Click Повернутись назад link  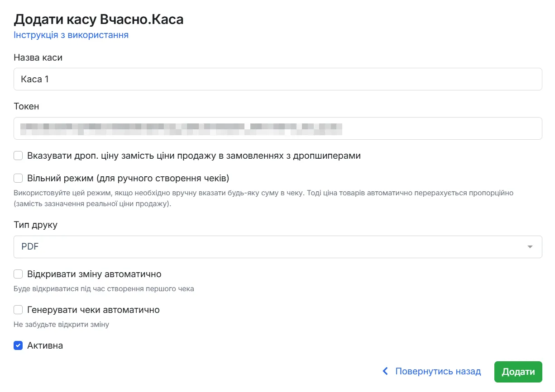tap(438, 371)
